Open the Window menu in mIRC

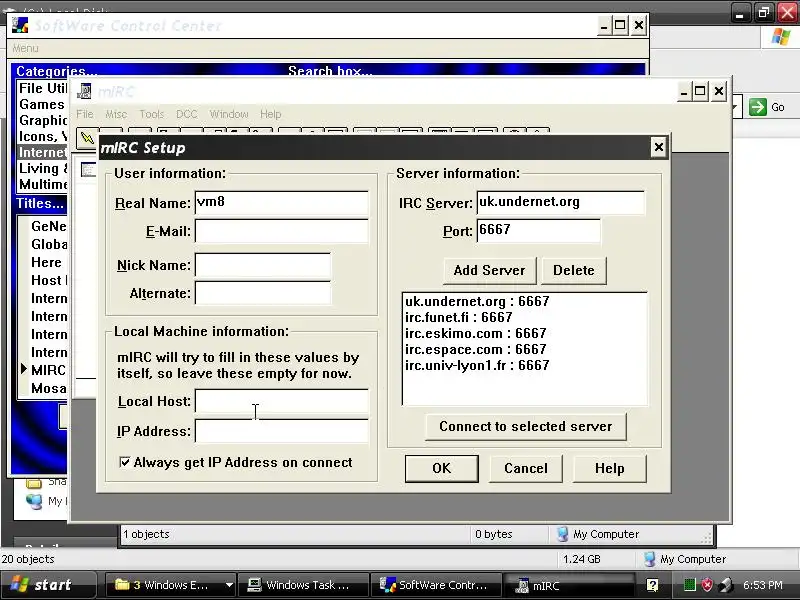pyautogui.click(x=229, y=114)
